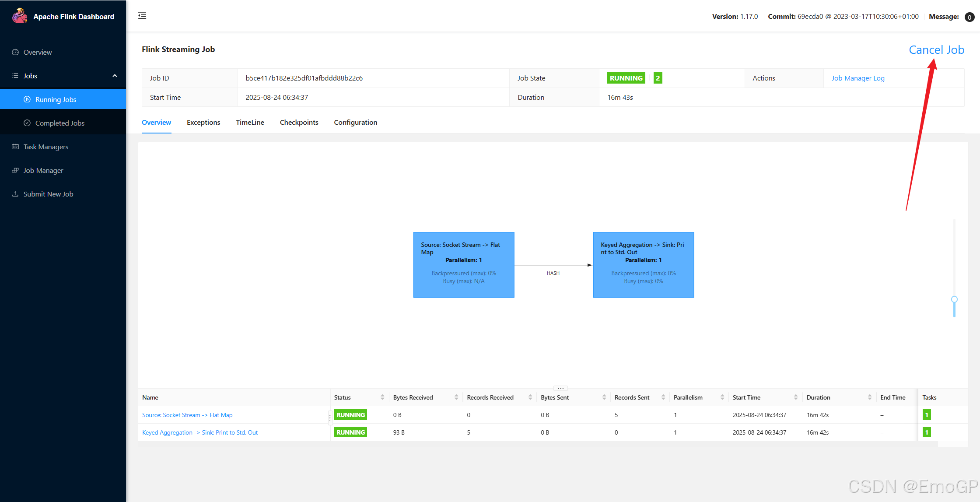
Task: Sort table by Bytes Received
Action: (456, 397)
